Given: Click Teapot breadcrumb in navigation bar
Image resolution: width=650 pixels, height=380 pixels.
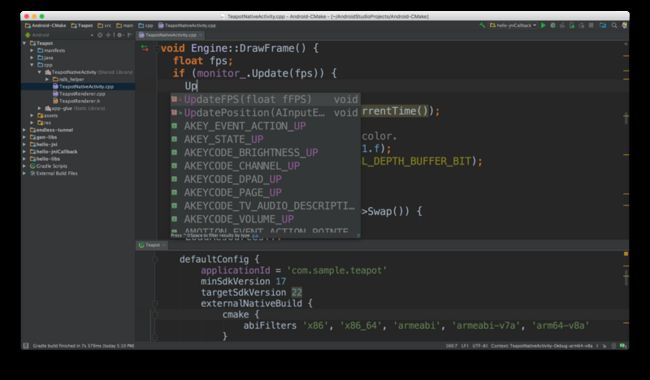Looking at the screenshot, I should click(82, 26).
